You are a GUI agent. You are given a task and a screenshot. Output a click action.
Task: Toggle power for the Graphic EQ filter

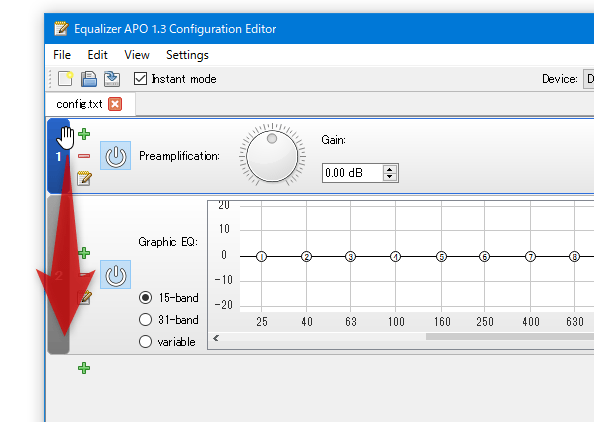pyautogui.click(x=116, y=275)
